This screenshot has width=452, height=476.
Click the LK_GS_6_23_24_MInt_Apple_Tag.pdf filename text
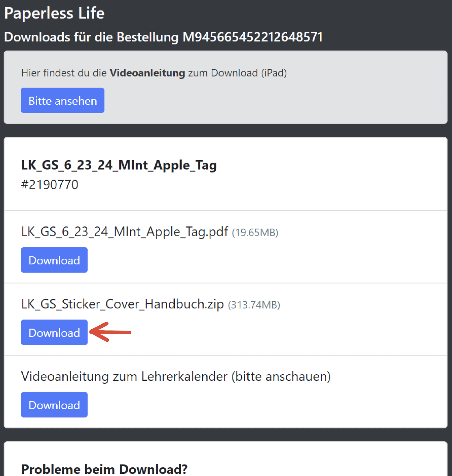(125, 232)
